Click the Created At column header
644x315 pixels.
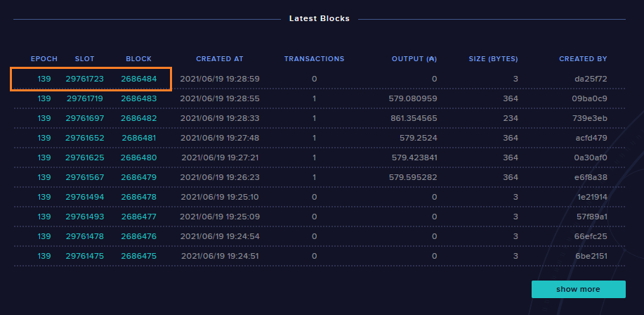click(x=219, y=59)
